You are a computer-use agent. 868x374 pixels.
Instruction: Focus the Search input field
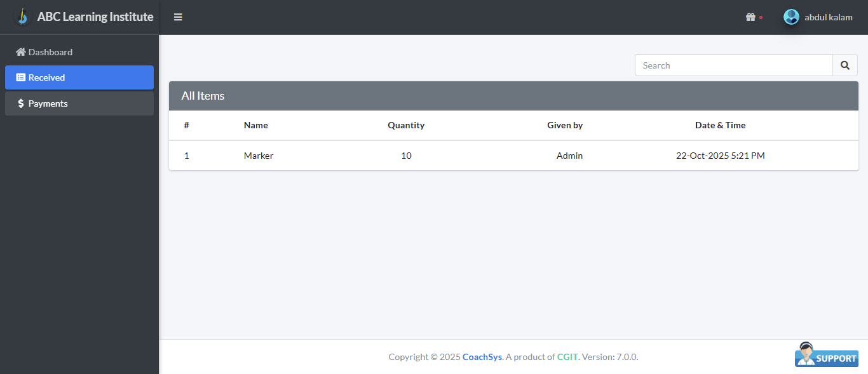[x=733, y=65]
